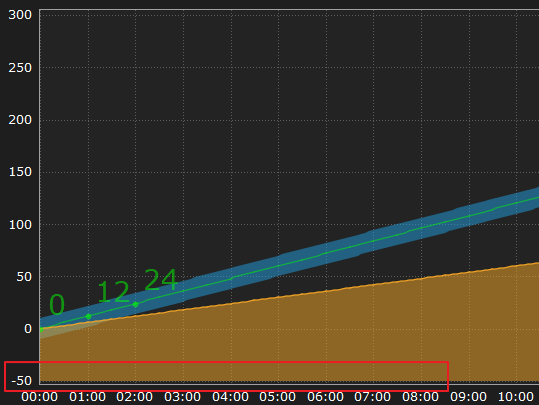
Task: Click the green data point labeled 24
Action: click(135, 304)
